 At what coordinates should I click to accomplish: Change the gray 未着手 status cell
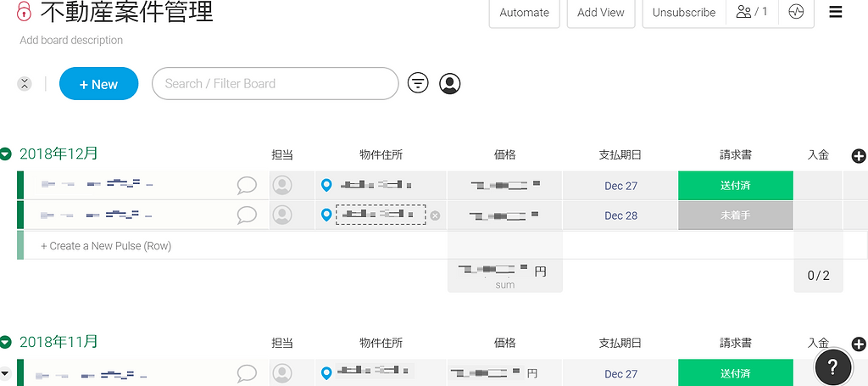(735, 215)
